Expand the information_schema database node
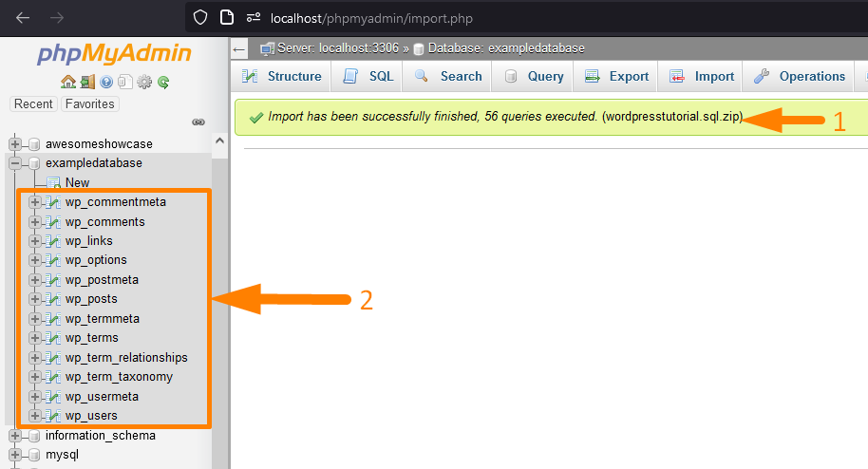The image size is (868, 469). pos(15,436)
